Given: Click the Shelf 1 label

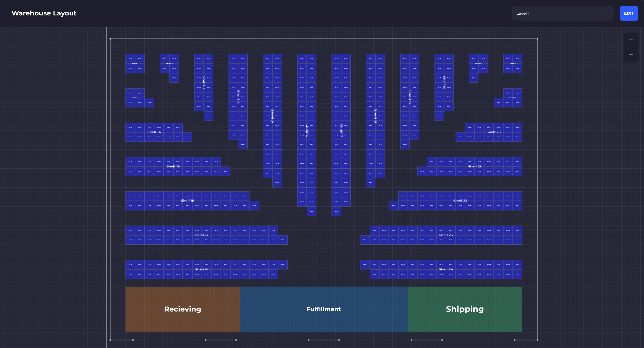Looking at the screenshot, I should click(x=135, y=63).
